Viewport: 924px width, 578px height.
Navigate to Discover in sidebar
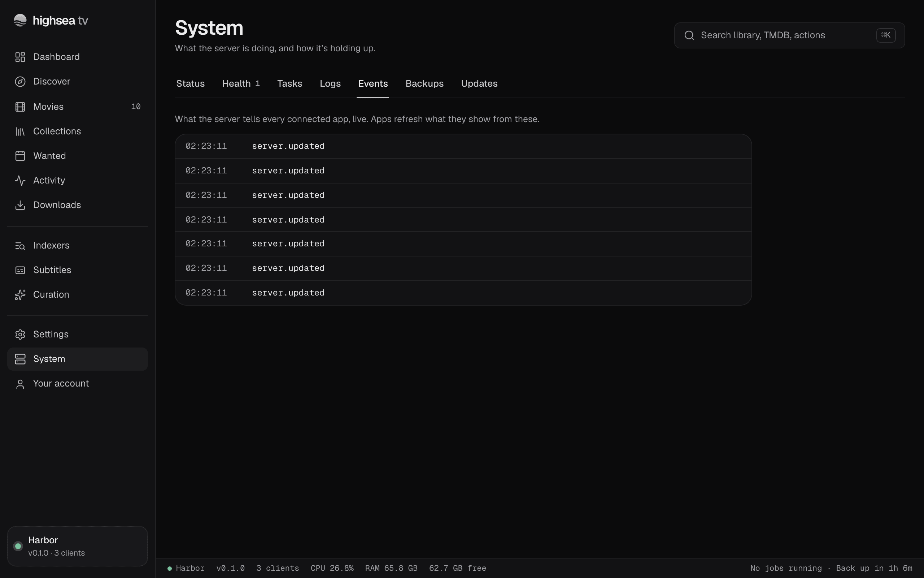point(78,81)
